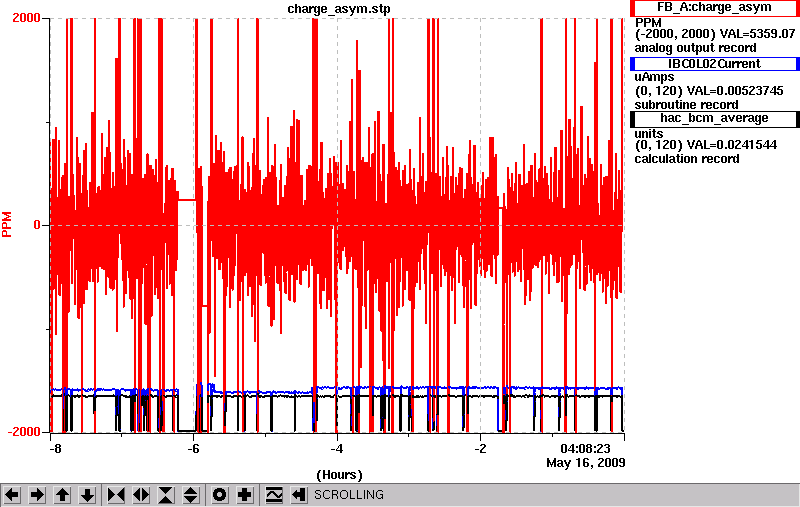Screen dimensions: 800x507
Task: Pan the plot left with the left arrow
Action: click(12, 494)
